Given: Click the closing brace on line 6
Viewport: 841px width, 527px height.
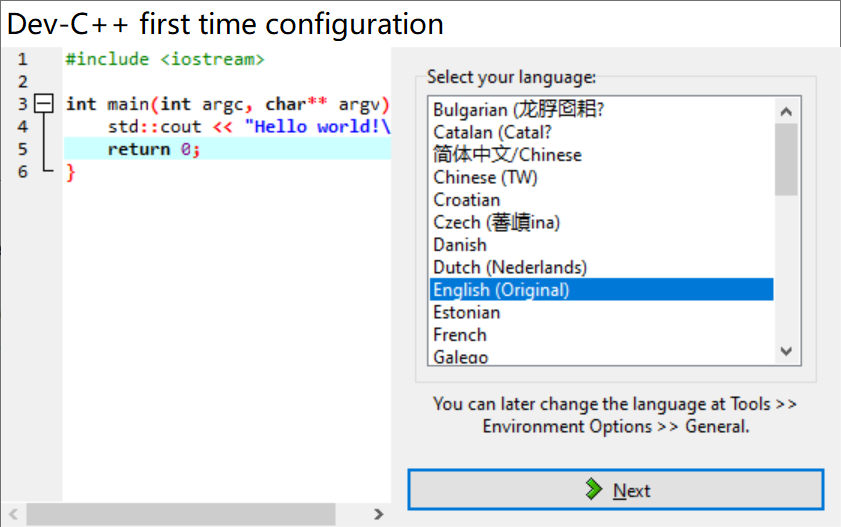Looking at the screenshot, I should 71,173.
